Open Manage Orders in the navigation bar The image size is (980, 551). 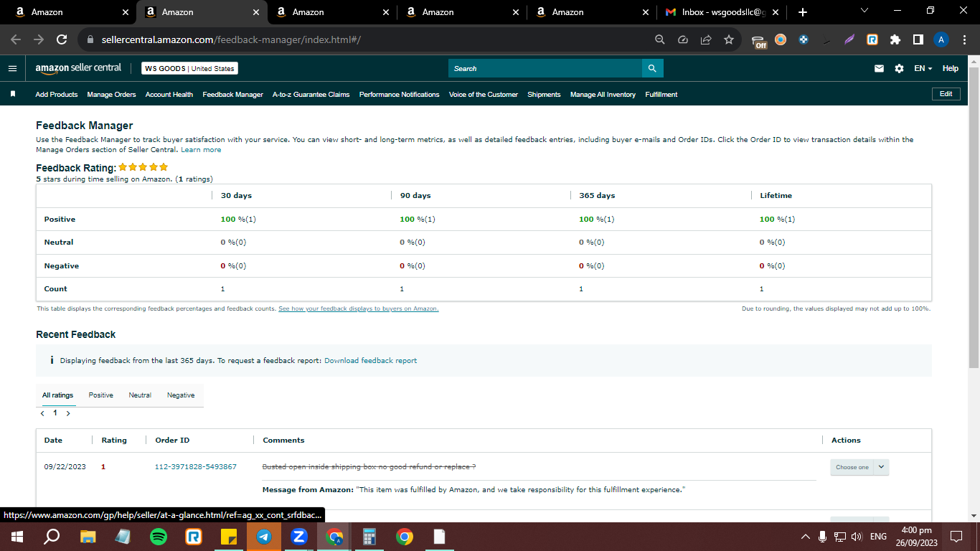[x=111, y=95]
